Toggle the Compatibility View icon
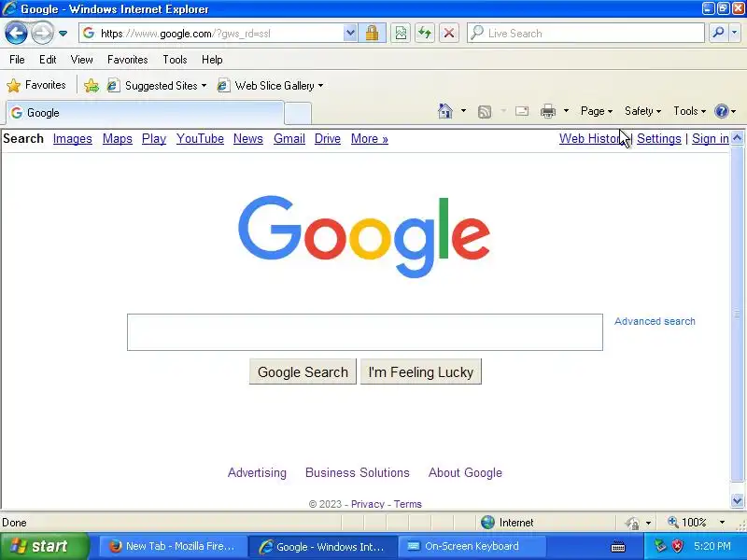Image resolution: width=747 pixels, height=560 pixels. (401, 34)
